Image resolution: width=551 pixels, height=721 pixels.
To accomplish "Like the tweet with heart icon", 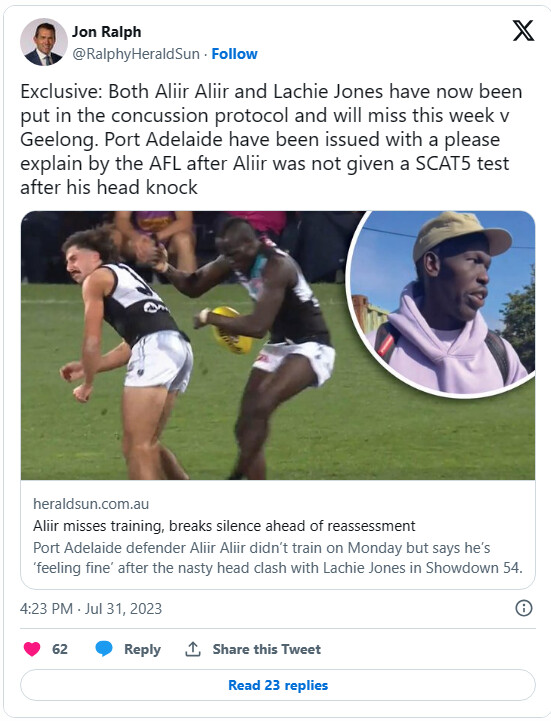I will (x=32, y=649).
